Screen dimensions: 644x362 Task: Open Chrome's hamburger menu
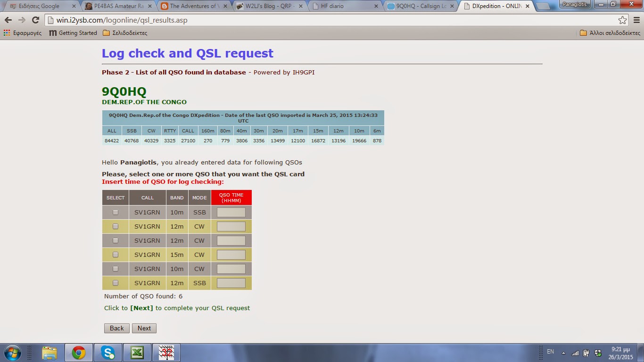[x=636, y=20]
